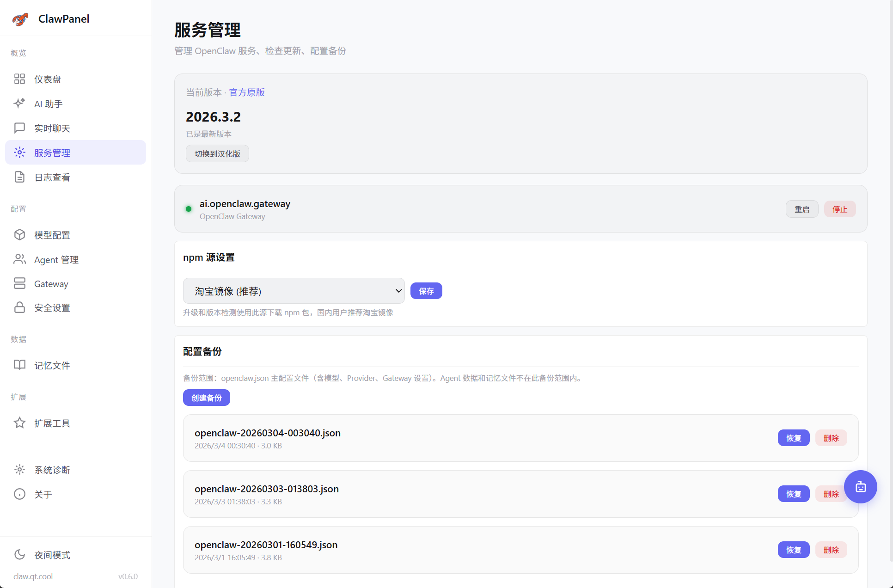Click the dashboard grid icon beside 仪表盘
The height and width of the screenshot is (588, 893).
tap(19, 79)
